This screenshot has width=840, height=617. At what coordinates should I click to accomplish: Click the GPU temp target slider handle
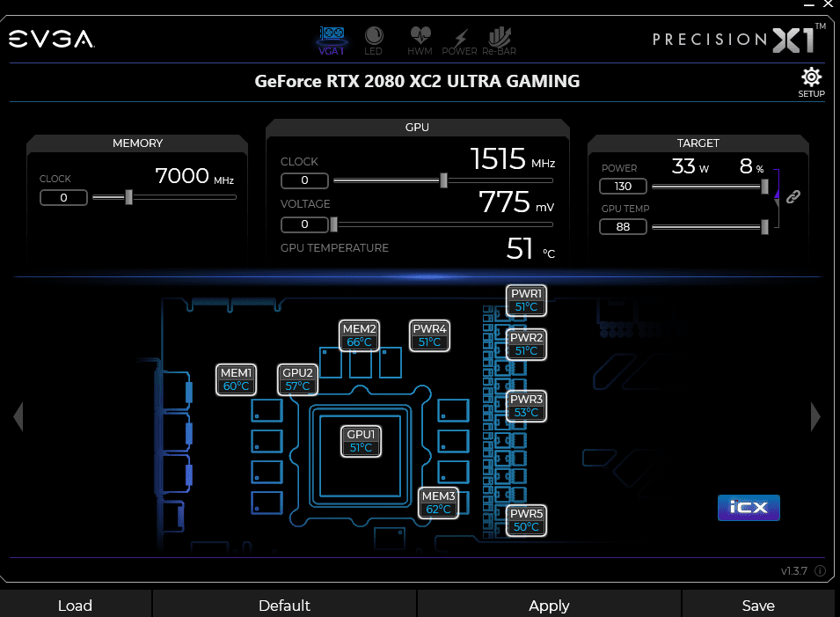pyautogui.click(x=764, y=227)
